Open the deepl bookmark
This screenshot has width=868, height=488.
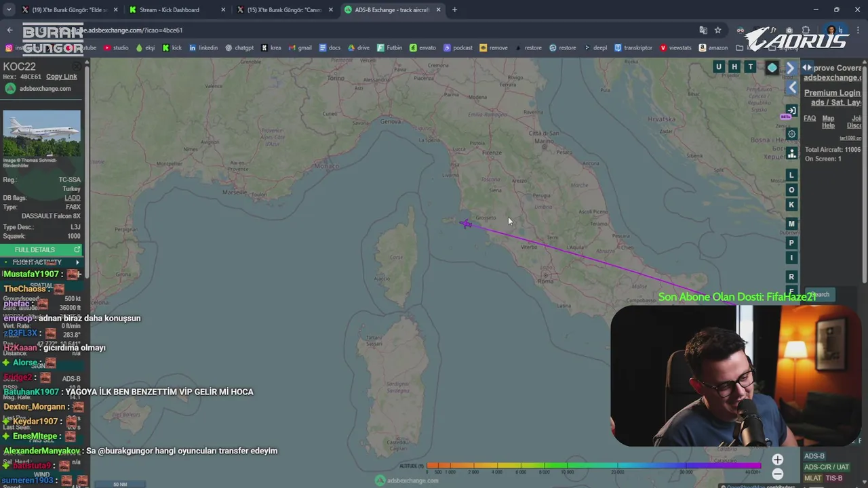point(595,48)
